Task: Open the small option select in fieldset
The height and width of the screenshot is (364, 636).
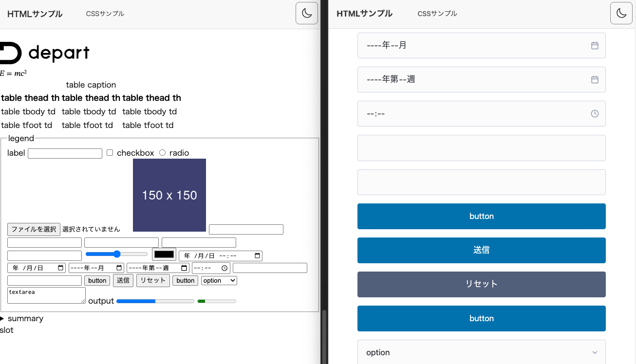Action: coord(219,281)
